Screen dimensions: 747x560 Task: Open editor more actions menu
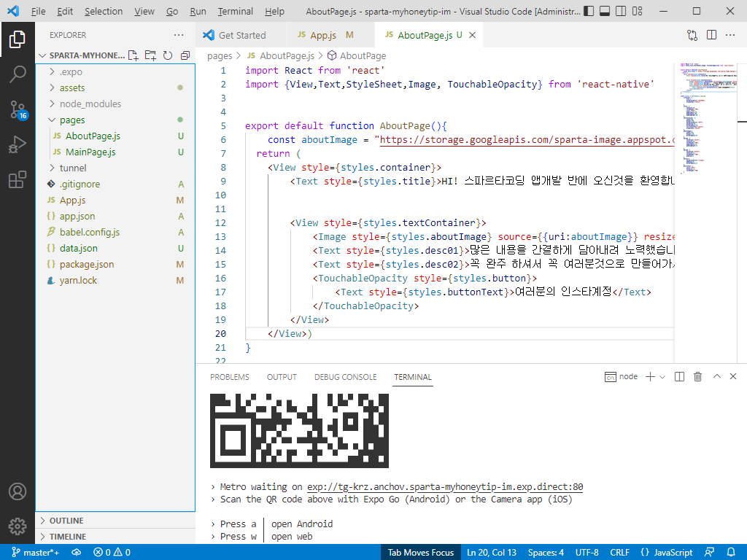730,35
